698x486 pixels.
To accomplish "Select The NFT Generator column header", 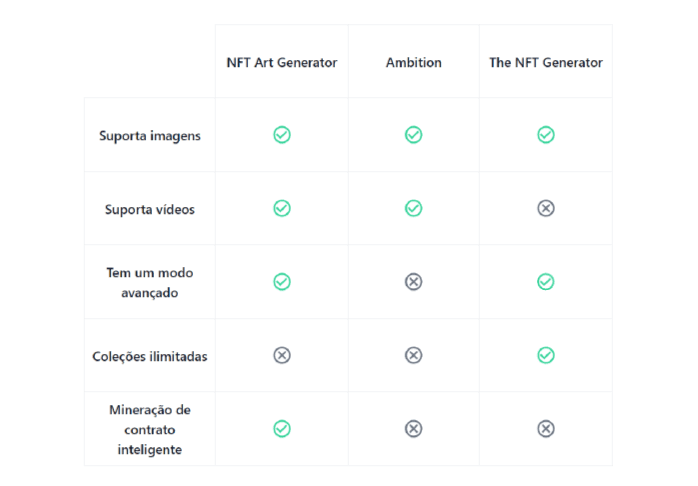I will tap(545, 62).
